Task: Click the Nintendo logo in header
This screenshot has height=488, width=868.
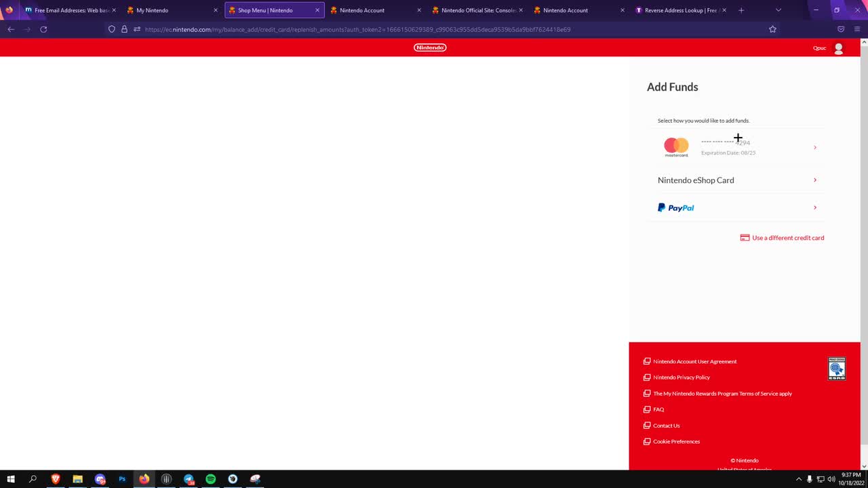Action: point(430,47)
